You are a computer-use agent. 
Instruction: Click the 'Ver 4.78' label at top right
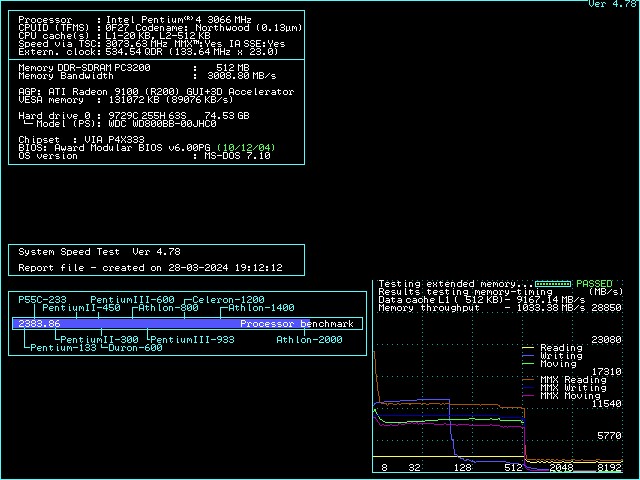613,4
